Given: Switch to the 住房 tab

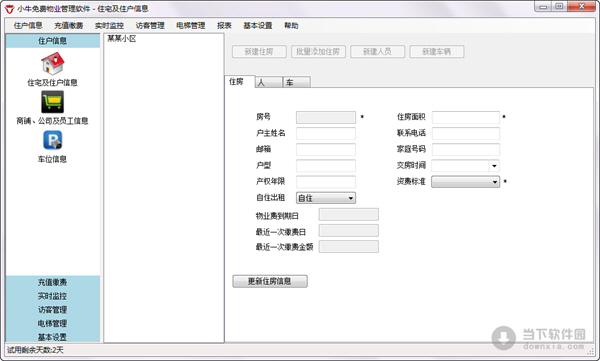Looking at the screenshot, I should point(240,82).
